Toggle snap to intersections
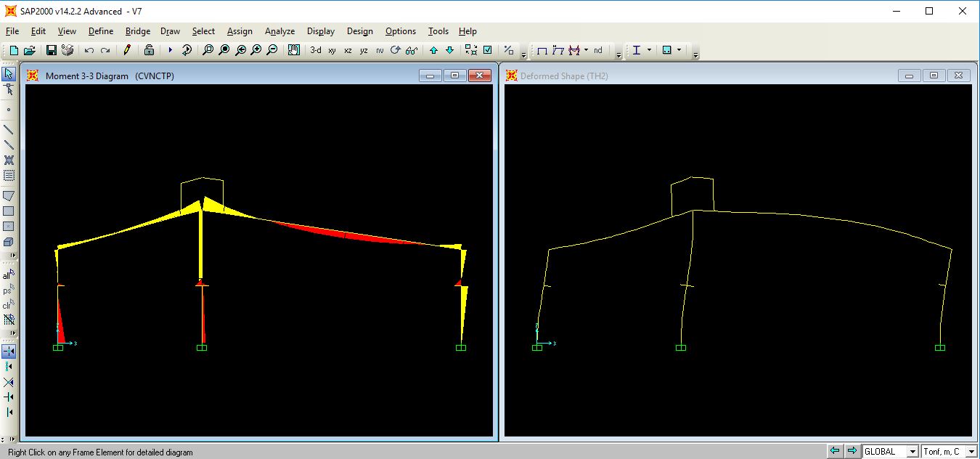980x459 pixels. (x=9, y=382)
